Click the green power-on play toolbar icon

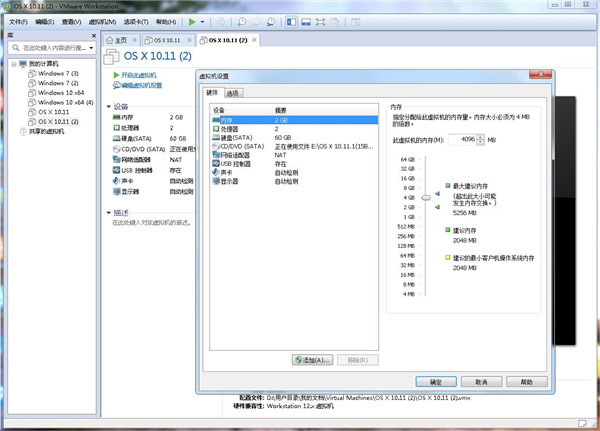[x=192, y=22]
